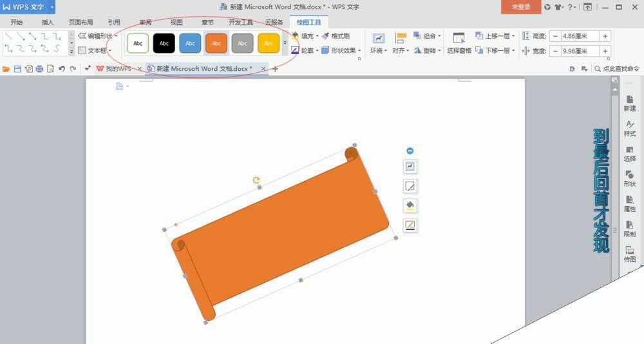Click the save disk icon
Viewport: 644px width, 344px height.
(x=17, y=69)
